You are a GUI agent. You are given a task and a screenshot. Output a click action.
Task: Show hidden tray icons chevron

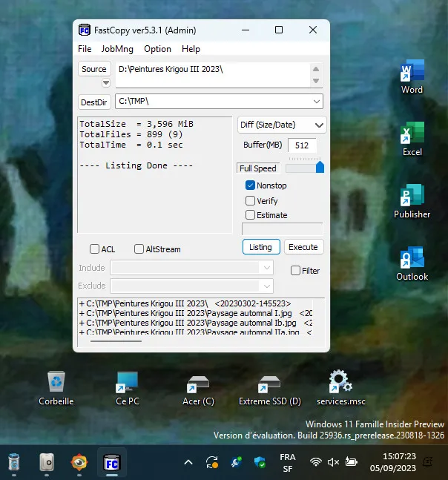click(x=188, y=462)
